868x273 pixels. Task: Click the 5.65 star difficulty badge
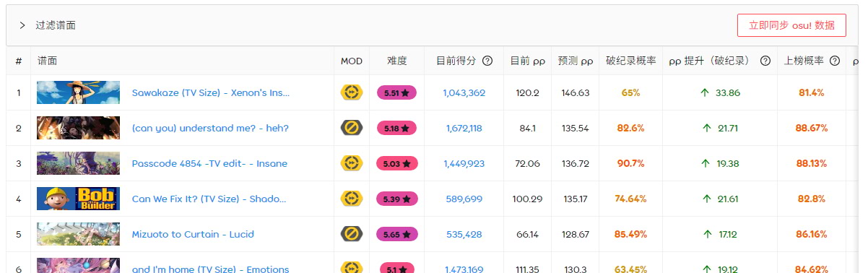click(x=397, y=234)
